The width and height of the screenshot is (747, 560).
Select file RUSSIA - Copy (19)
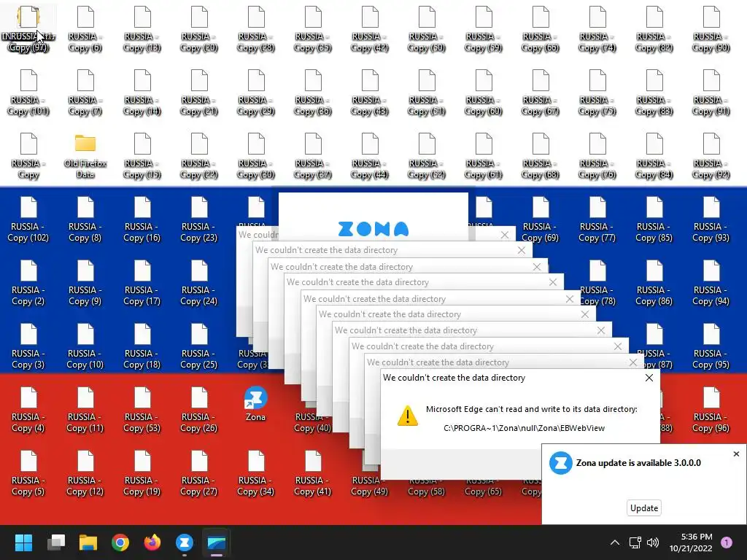click(142, 473)
